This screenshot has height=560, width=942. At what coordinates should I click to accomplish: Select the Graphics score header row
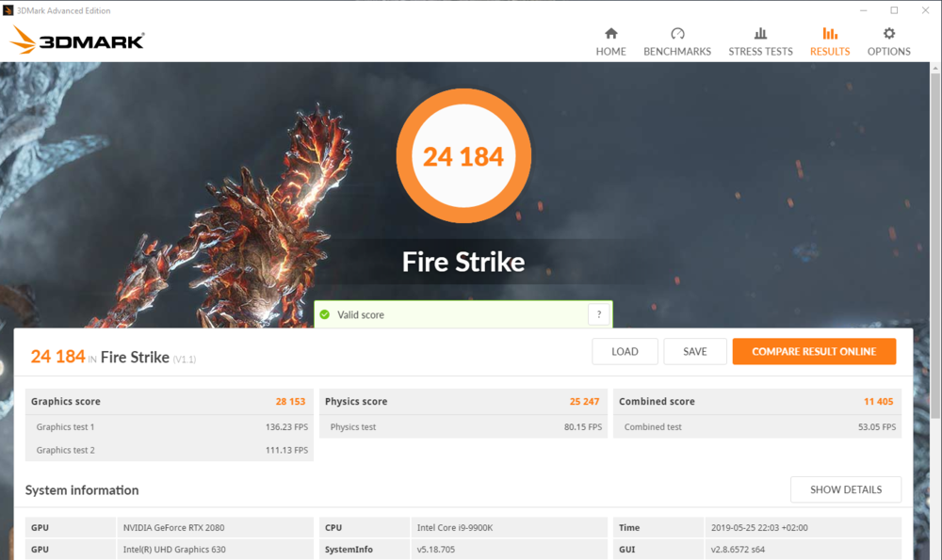(x=170, y=401)
